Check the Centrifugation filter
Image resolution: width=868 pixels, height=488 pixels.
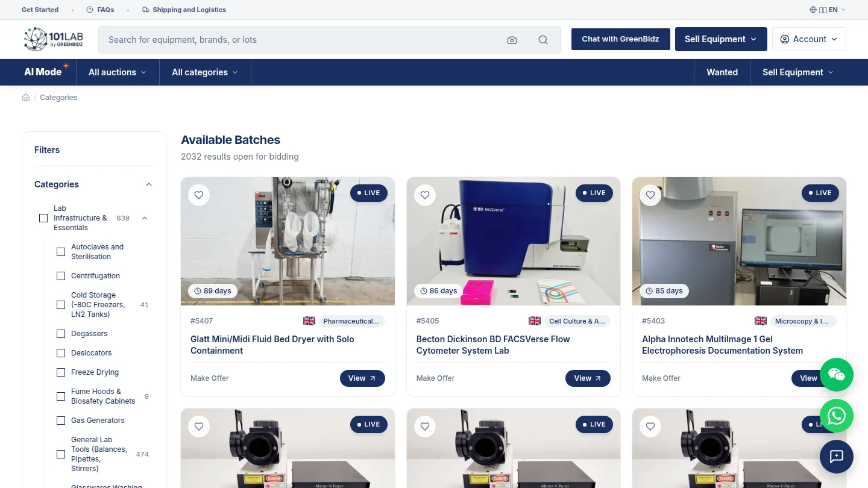point(61,276)
